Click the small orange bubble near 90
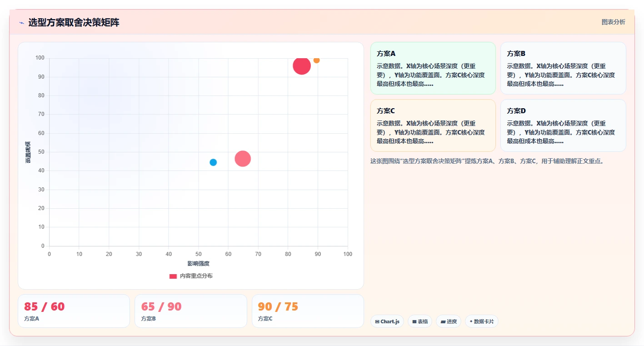The image size is (644, 346). pyautogui.click(x=316, y=60)
